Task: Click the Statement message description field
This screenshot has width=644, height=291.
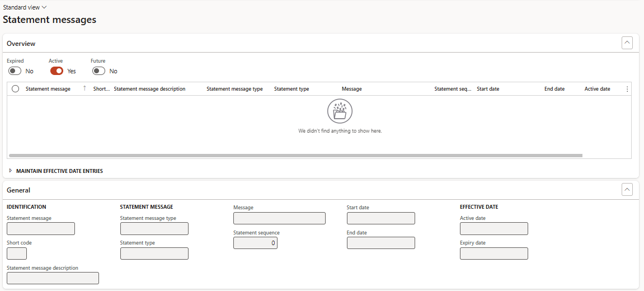Action: tap(53, 278)
